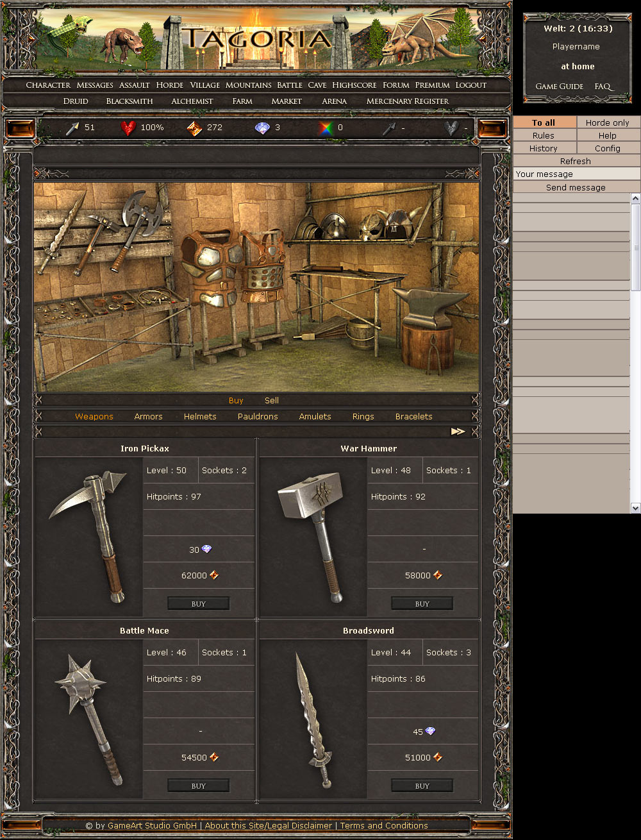641x840 pixels.
Task: Visit the Alchemist
Action: (192, 101)
